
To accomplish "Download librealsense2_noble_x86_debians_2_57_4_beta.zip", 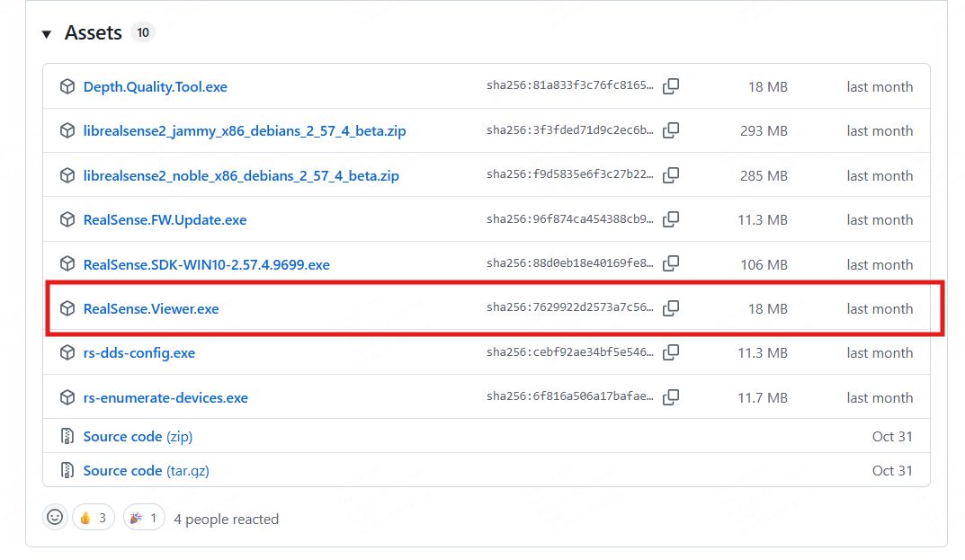I will (241, 176).
